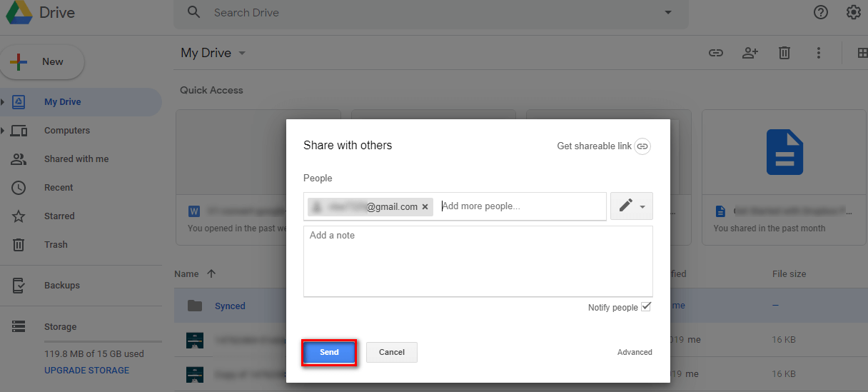This screenshot has height=392, width=868.
Task: Click the File size column header
Action: (789, 274)
